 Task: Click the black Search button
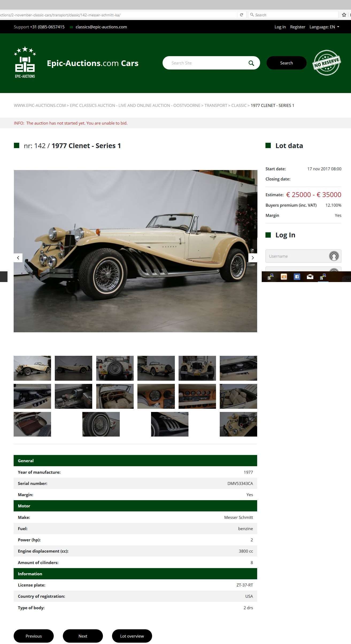286,63
